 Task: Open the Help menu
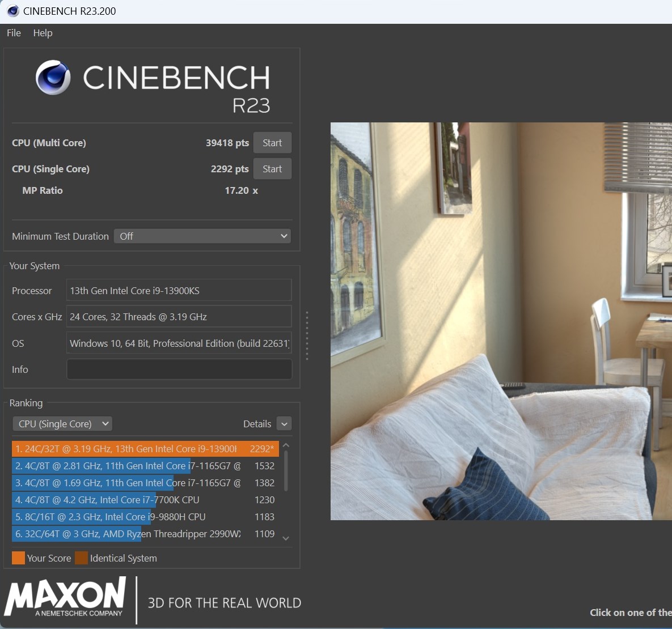pos(43,33)
